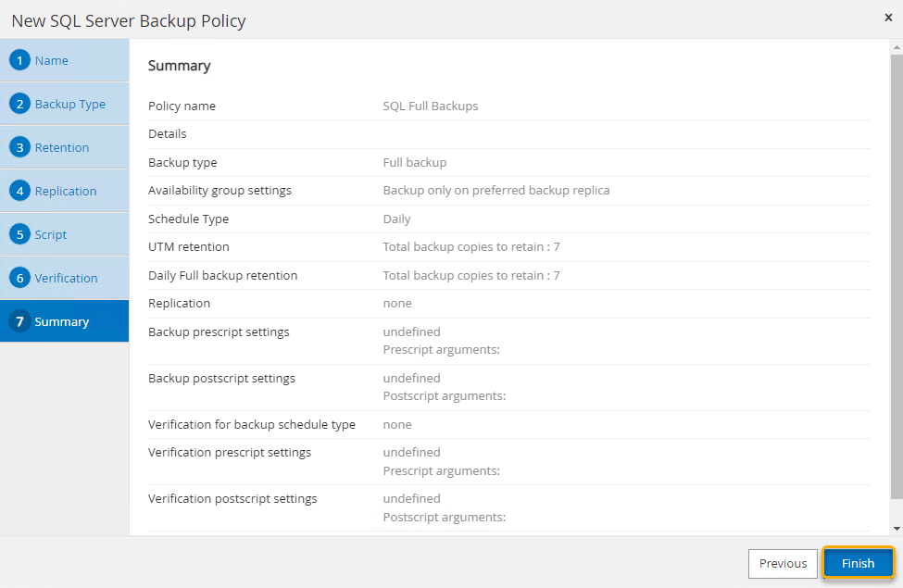Navigate to the Retention step
This screenshot has height=588, width=903.
(x=60, y=147)
